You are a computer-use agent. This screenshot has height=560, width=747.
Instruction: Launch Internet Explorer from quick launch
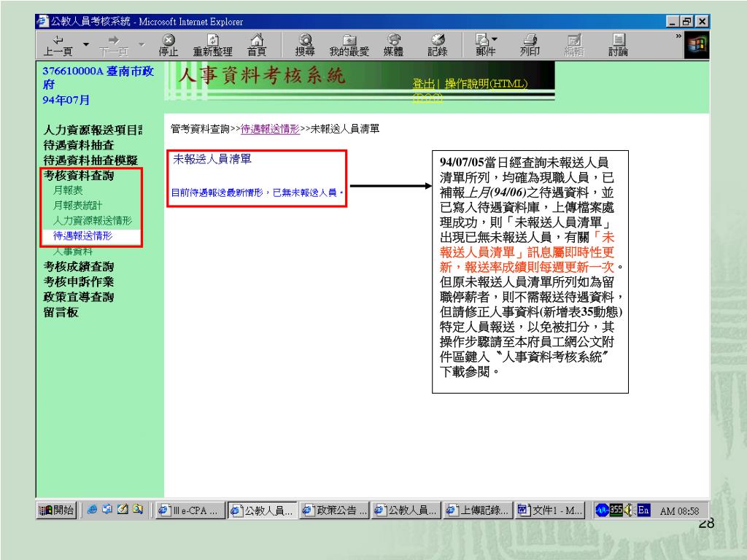(93, 510)
